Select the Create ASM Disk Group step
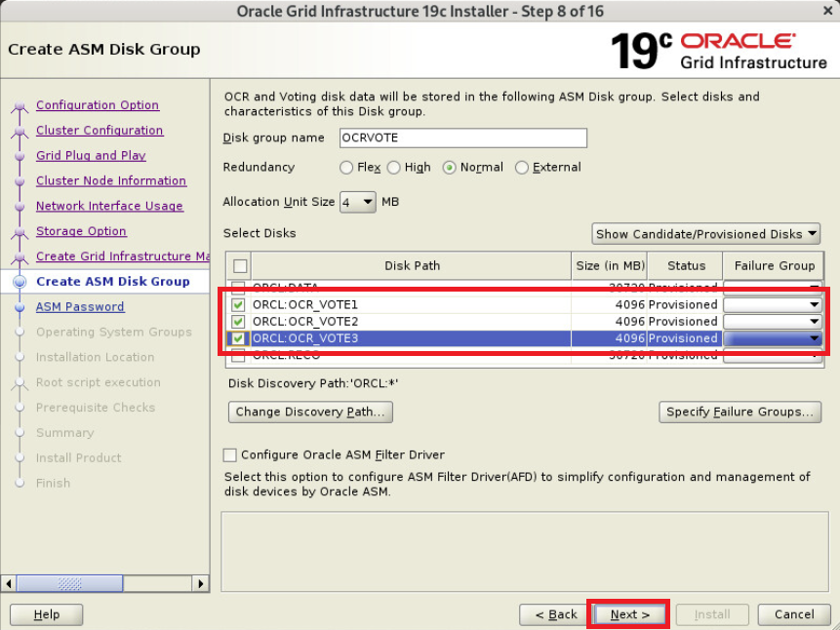 [x=113, y=281]
